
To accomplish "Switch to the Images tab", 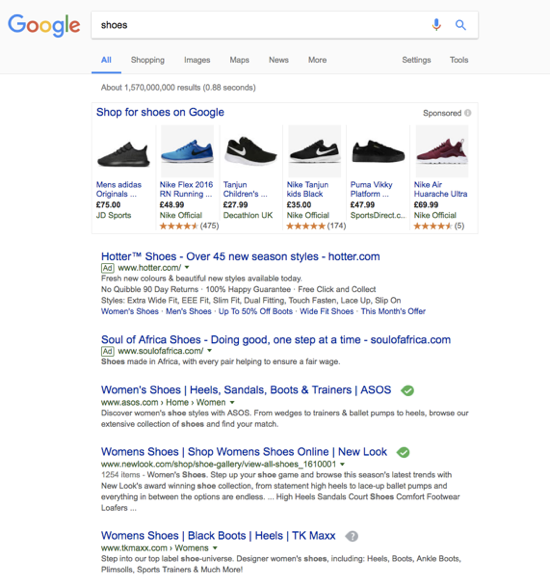I will pos(197,60).
